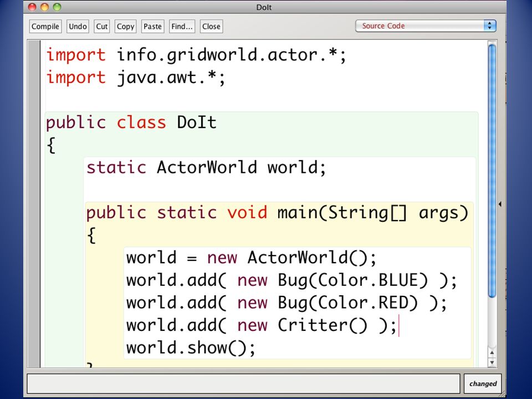Open the Source Code view dropdown
Screen dimensions: 532x399
(x=426, y=26)
